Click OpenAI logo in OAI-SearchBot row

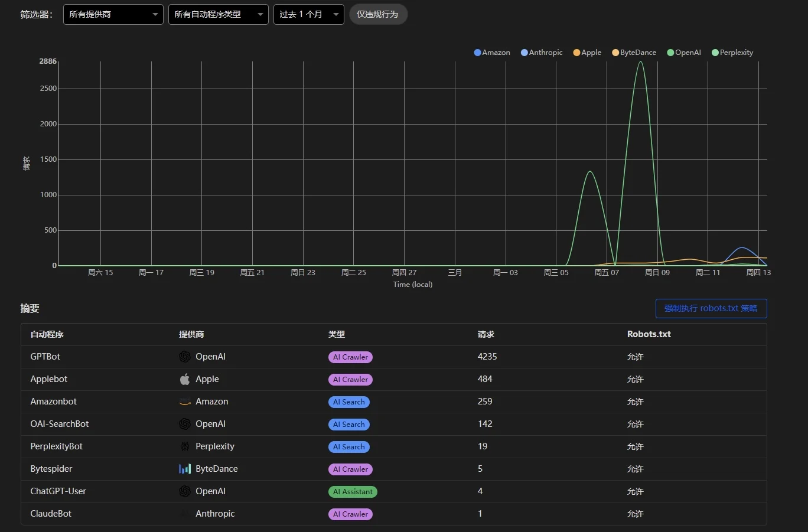(185, 424)
